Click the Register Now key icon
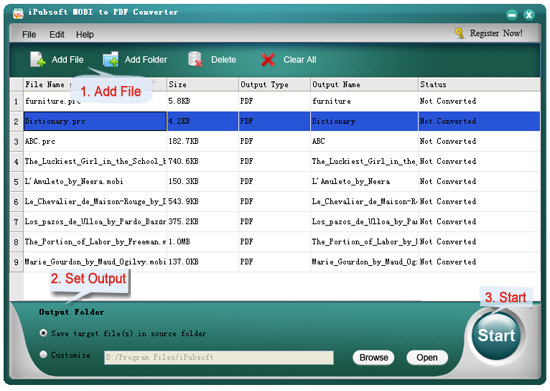The image size is (550, 391). click(x=459, y=33)
